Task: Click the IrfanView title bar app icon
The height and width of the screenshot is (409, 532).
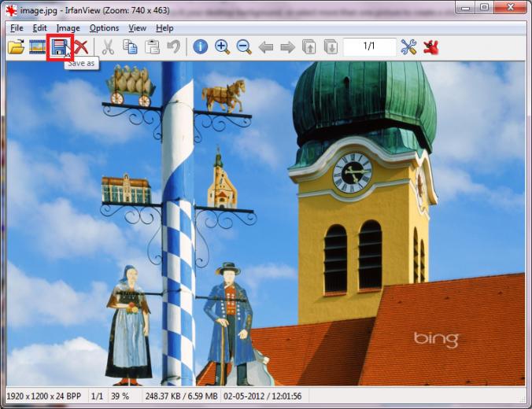Action: tap(11, 10)
